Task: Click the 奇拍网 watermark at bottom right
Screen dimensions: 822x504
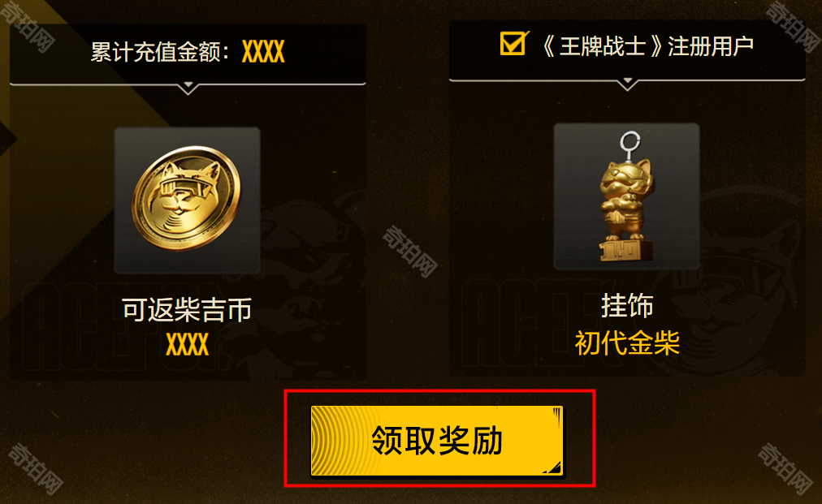Action: tap(785, 468)
